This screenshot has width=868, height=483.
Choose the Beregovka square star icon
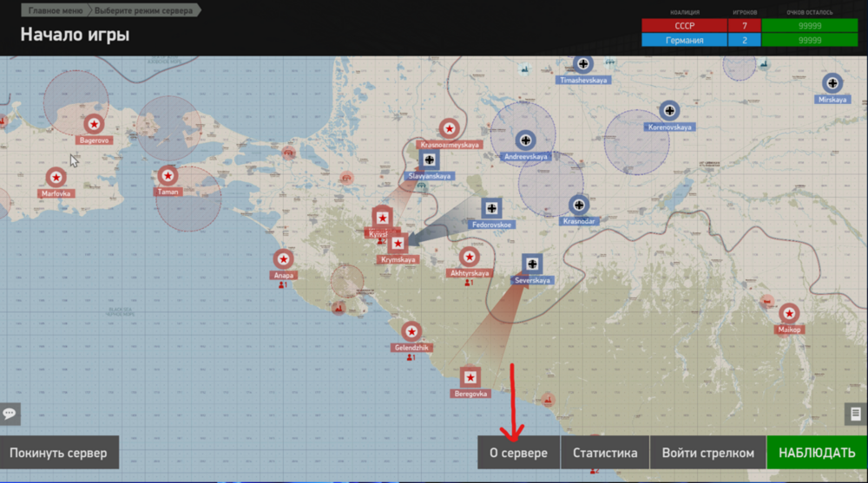[x=470, y=377]
